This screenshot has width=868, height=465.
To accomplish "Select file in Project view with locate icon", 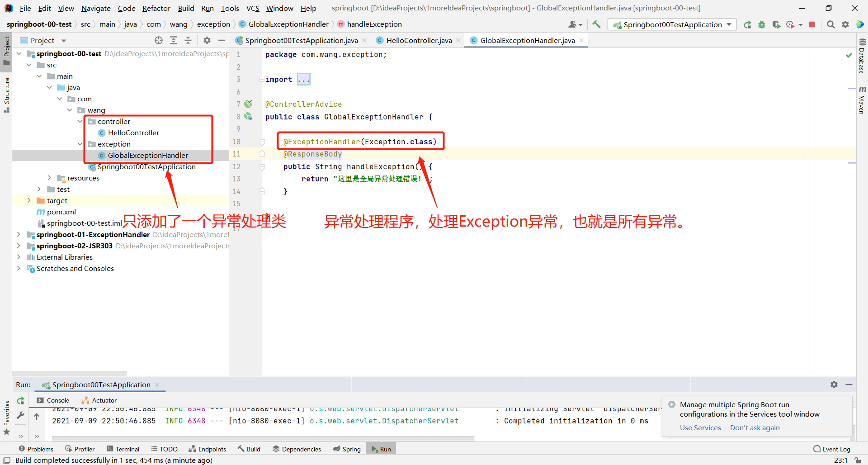I will pyautogui.click(x=159, y=40).
